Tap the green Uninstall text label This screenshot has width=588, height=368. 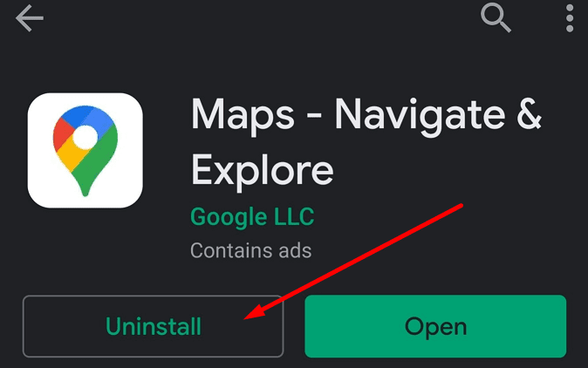click(x=154, y=326)
